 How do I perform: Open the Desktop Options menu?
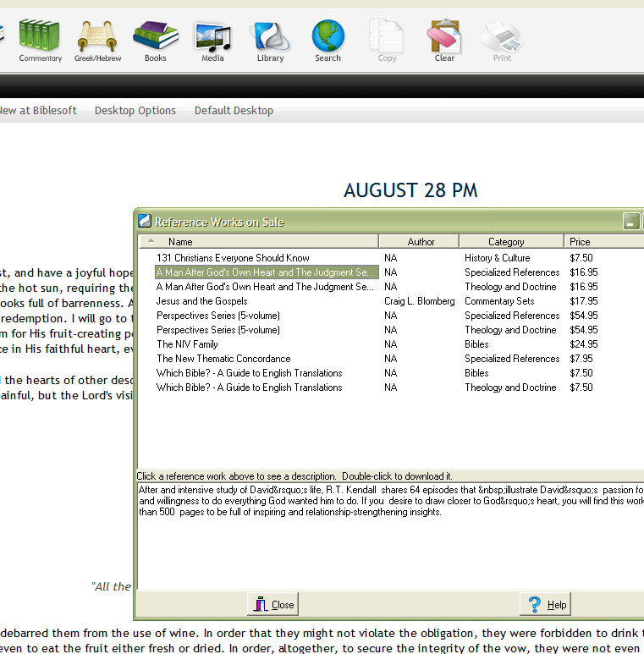tap(135, 111)
